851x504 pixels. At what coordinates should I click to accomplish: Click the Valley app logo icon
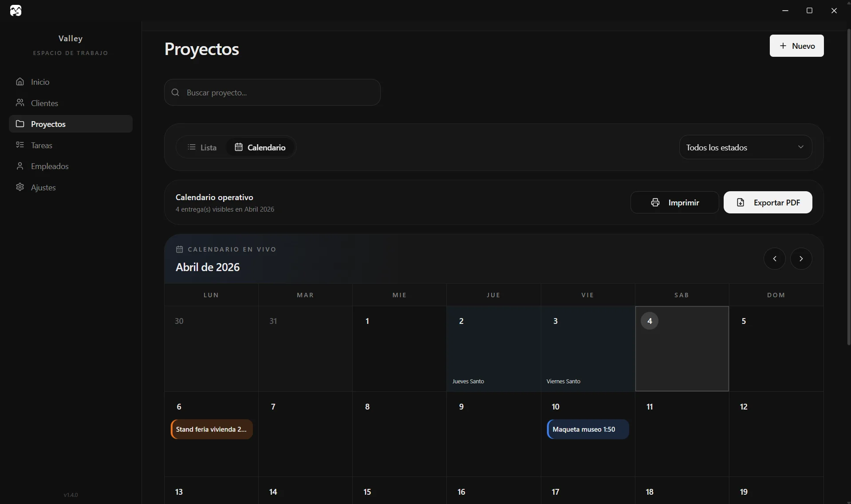[x=16, y=11]
